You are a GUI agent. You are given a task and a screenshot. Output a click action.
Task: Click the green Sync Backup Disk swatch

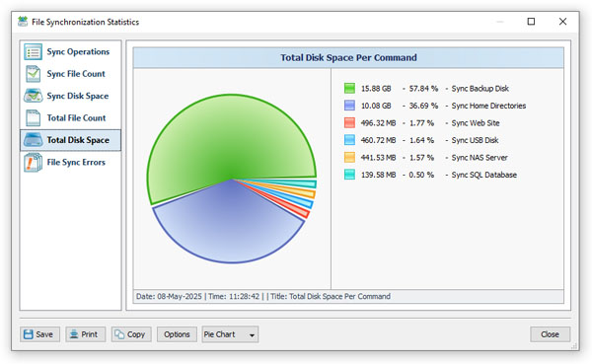pos(349,89)
